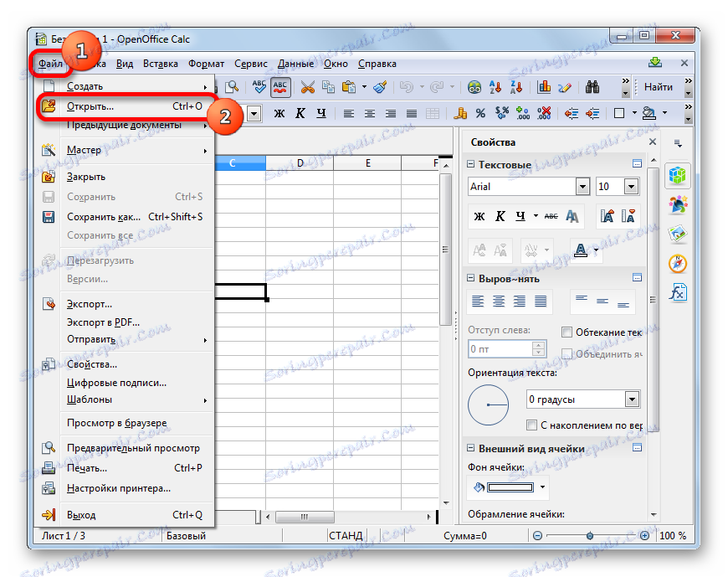Open the sidebar Gallery icon
This screenshot has height=577, width=728.
678,234
